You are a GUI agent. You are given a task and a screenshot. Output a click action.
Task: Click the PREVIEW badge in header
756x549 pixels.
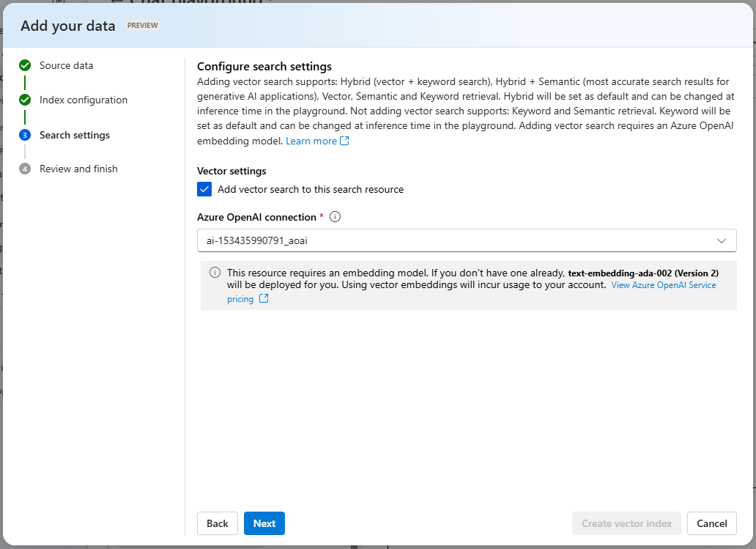pos(142,25)
